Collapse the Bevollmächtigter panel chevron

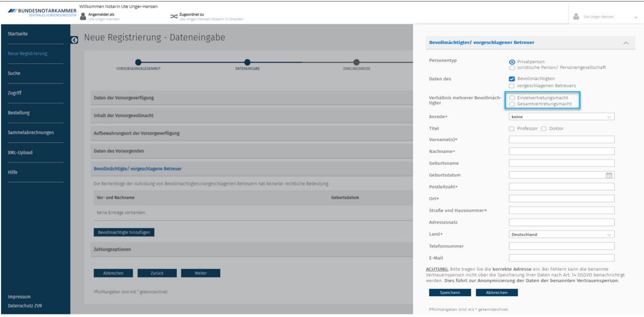click(626, 43)
